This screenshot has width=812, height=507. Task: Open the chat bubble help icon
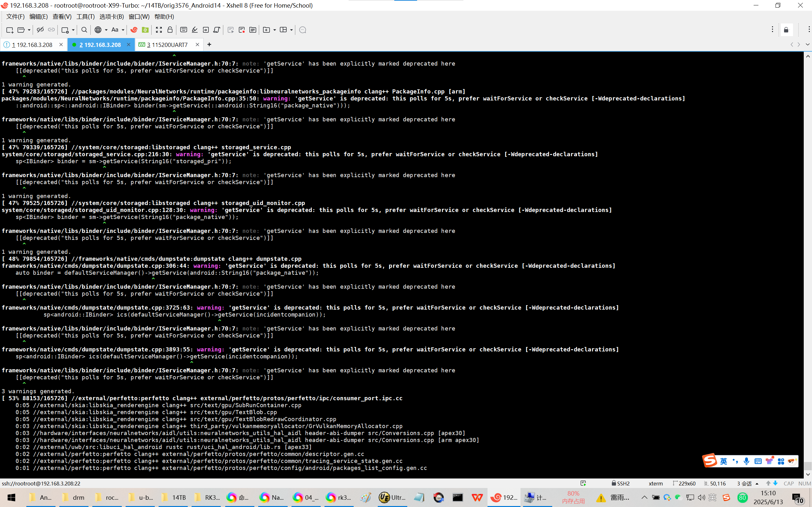point(302,30)
